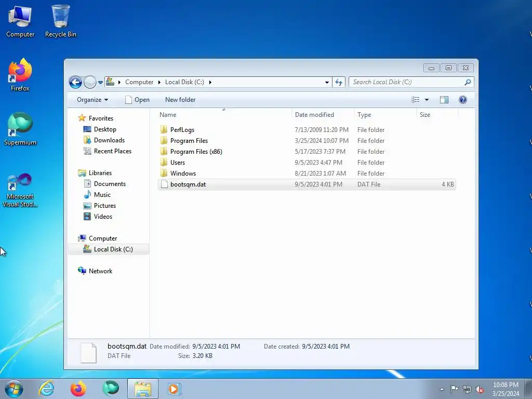
Task: Click Date modified value in details pane
Action: pos(216,347)
